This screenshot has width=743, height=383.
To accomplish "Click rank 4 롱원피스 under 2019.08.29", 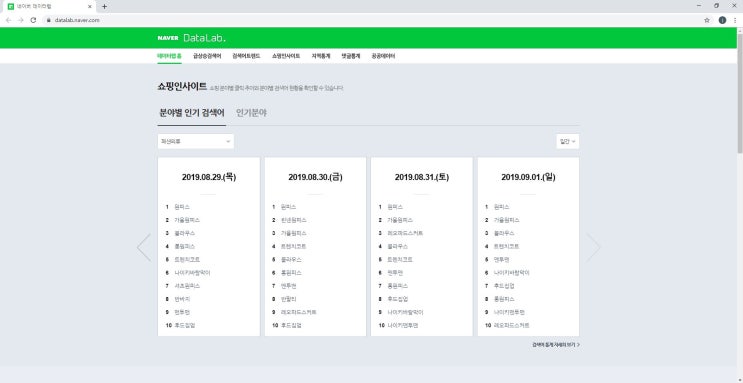I will pyautogui.click(x=185, y=246).
